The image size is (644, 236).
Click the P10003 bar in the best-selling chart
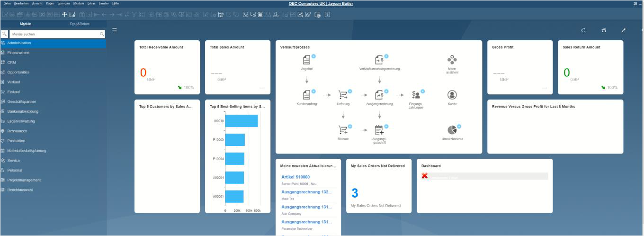coord(235,140)
